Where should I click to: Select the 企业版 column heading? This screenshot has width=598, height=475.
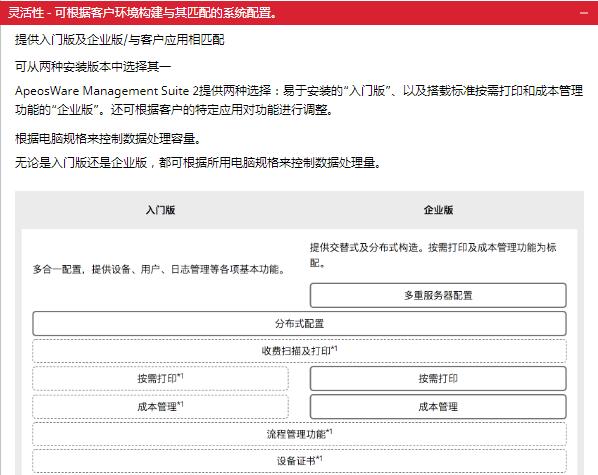[x=438, y=210]
